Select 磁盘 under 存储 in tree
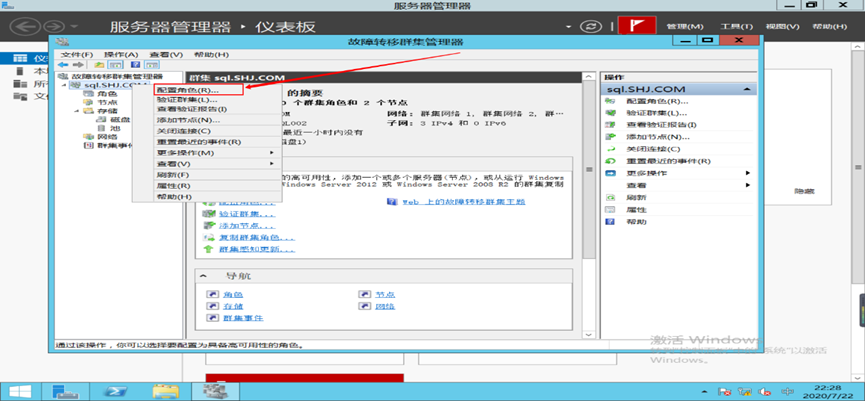Viewport: 865px width, 401px height. click(120, 120)
